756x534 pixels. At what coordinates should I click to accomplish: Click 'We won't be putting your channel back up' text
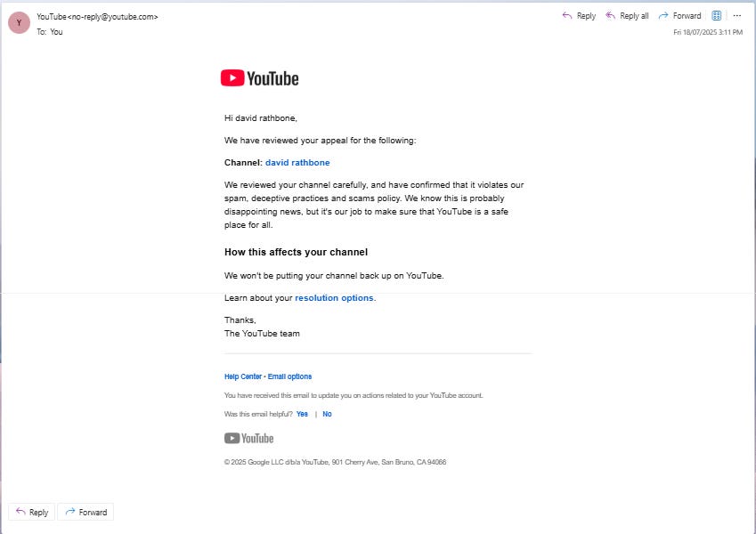tap(334, 276)
